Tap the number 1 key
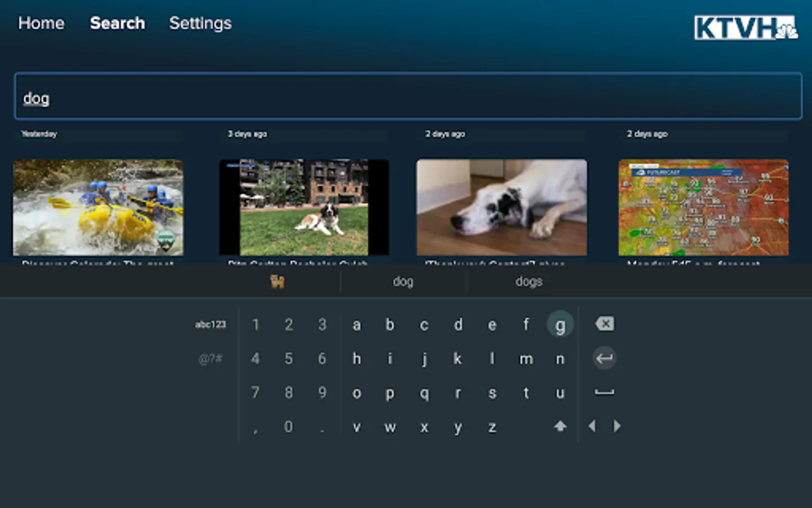The image size is (812, 508). [x=255, y=325]
